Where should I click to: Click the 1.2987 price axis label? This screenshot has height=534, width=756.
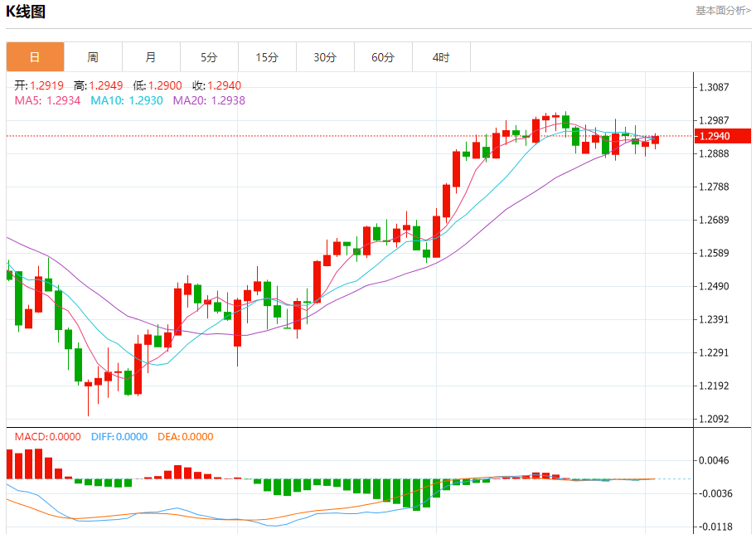[714, 120]
